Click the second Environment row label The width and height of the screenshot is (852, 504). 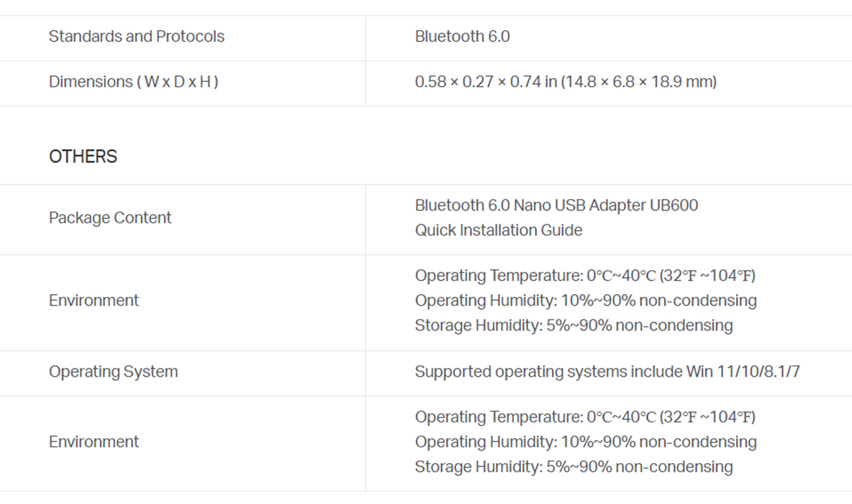(94, 441)
